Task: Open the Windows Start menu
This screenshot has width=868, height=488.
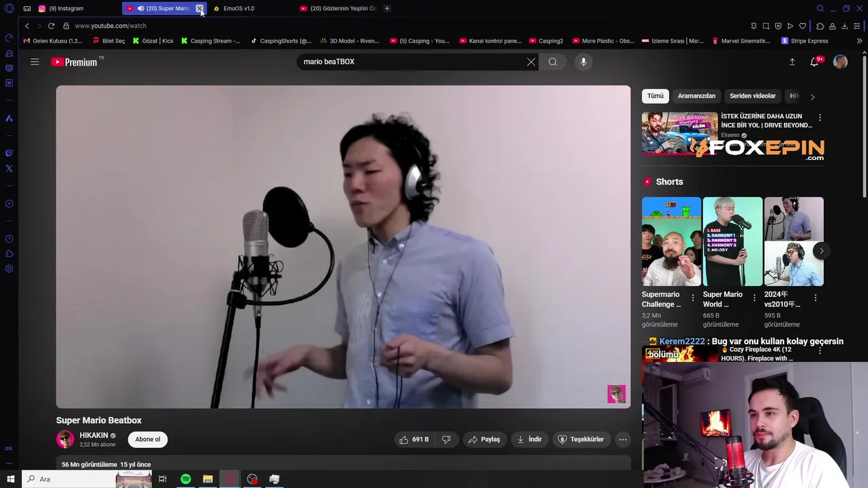Action: pos(10,479)
